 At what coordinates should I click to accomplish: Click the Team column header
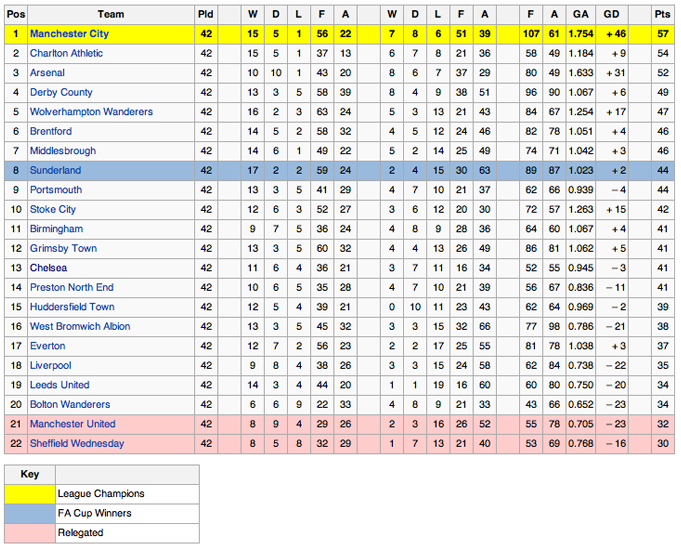click(x=111, y=14)
